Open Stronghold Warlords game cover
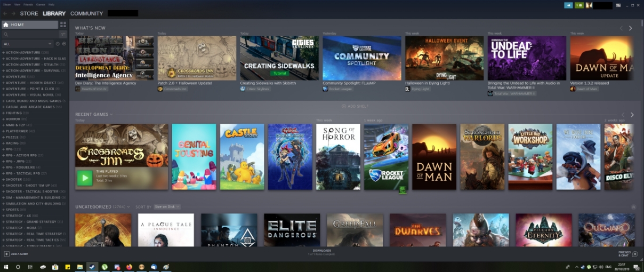 click(x=482, y=157)
